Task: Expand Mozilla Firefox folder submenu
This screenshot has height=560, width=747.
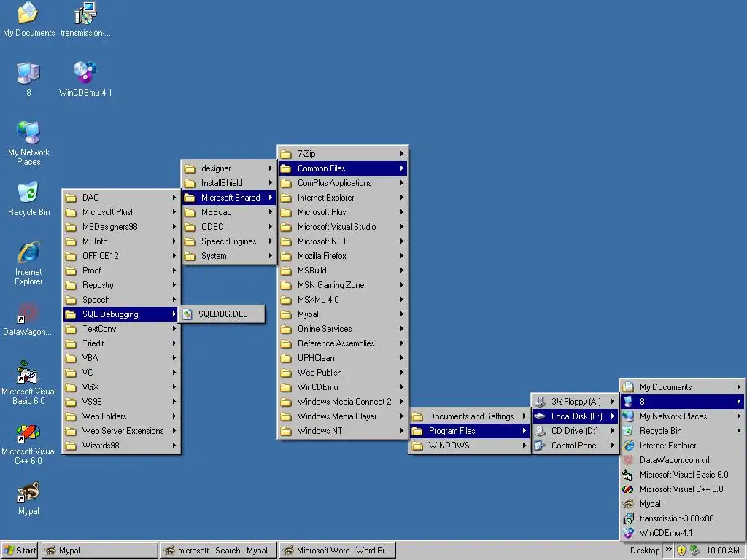Action: click(x=342, y=256)
